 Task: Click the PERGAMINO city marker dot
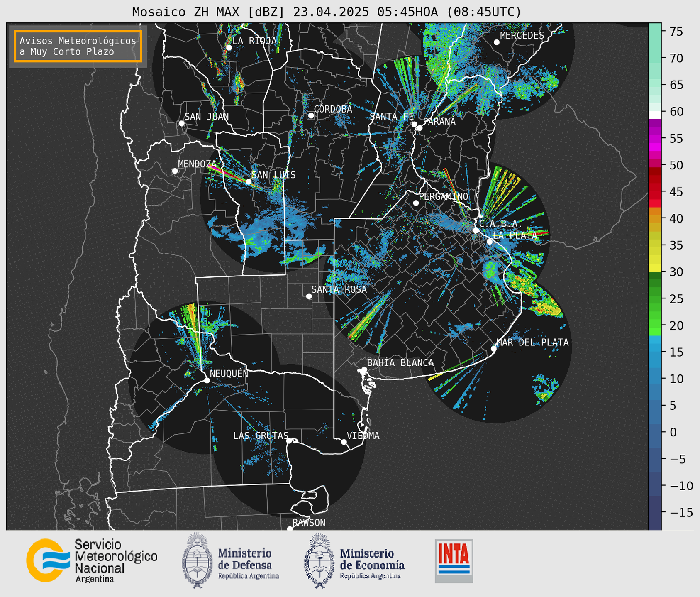tap(416, 203)
